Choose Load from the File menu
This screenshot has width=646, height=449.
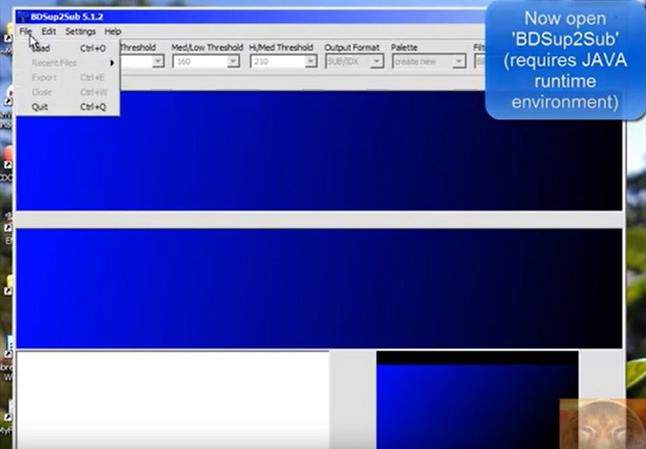point(68,48)
